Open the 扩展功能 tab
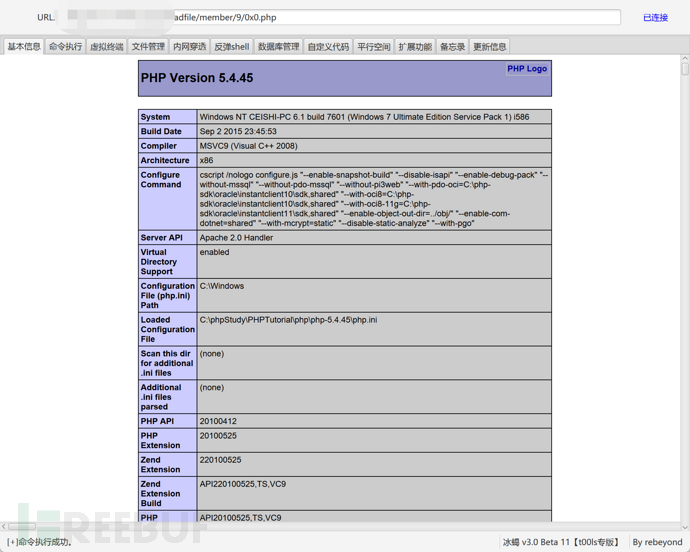690x552 pixels. (415, 47)
